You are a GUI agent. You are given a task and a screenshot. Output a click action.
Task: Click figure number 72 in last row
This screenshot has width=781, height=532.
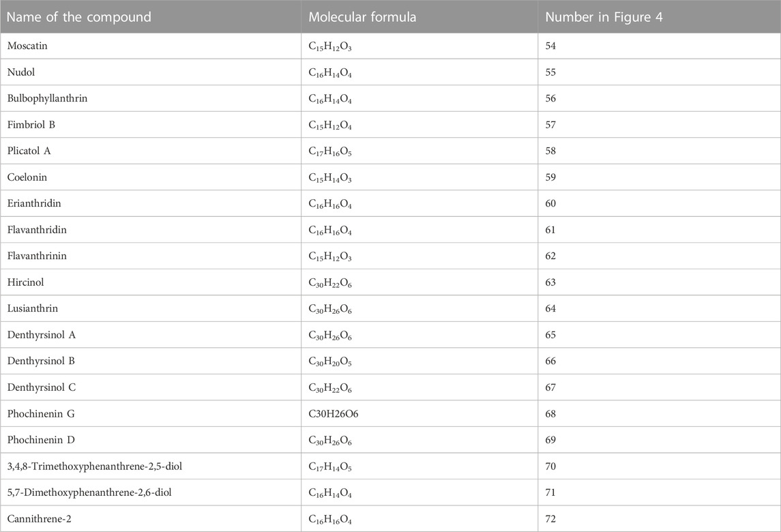(x=550, y=519)
